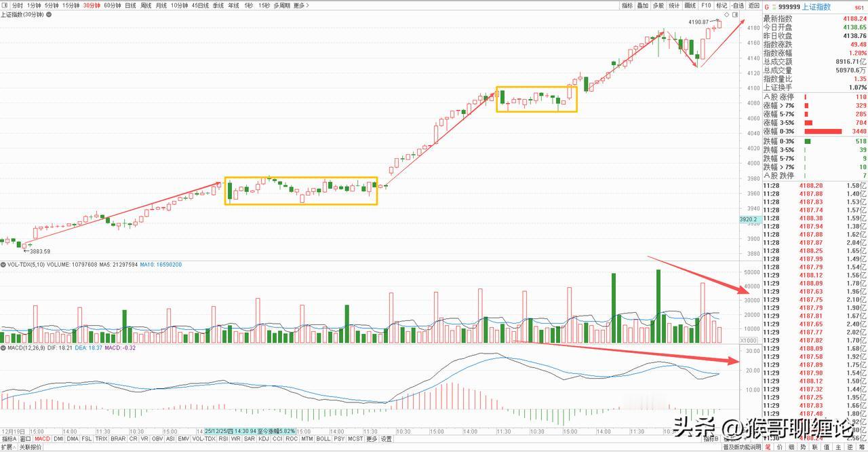Screen dimensions: 868x452
Task: Switch indicator to BRAR
Action: [119, 439]
